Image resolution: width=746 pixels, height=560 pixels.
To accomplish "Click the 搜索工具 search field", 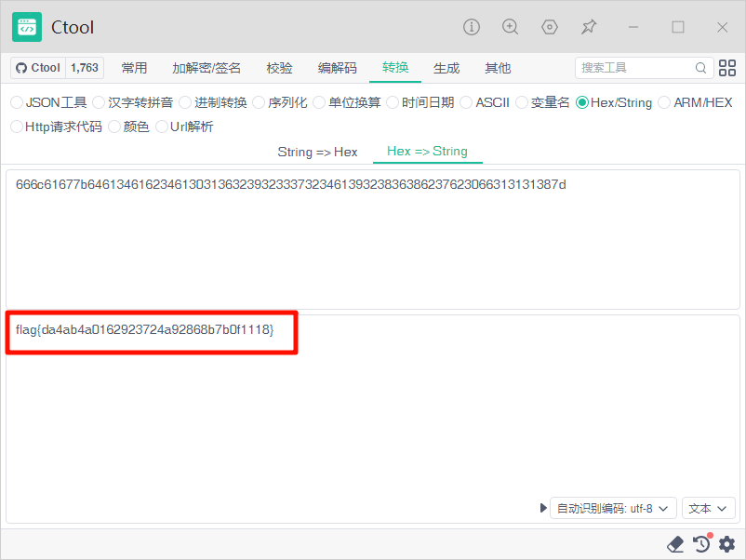I will coord(637,68).
